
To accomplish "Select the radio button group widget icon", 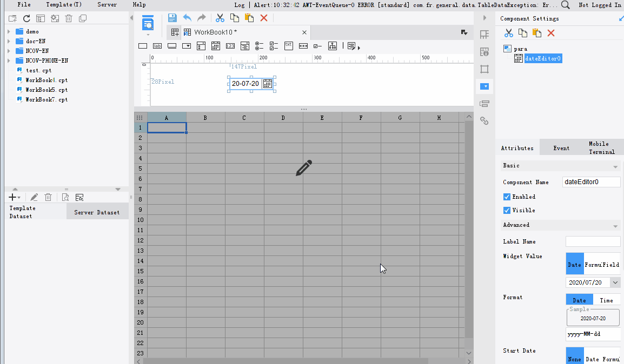I will (x=259, y=46).
